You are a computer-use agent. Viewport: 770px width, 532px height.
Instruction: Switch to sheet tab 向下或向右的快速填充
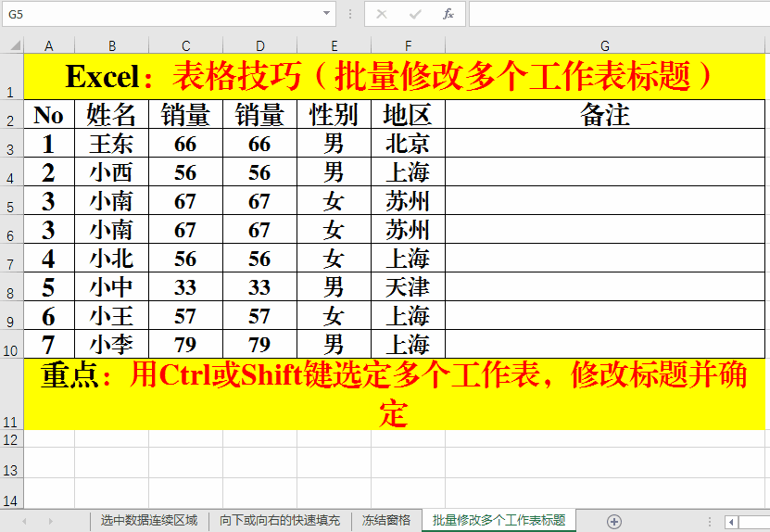(280, 520)
